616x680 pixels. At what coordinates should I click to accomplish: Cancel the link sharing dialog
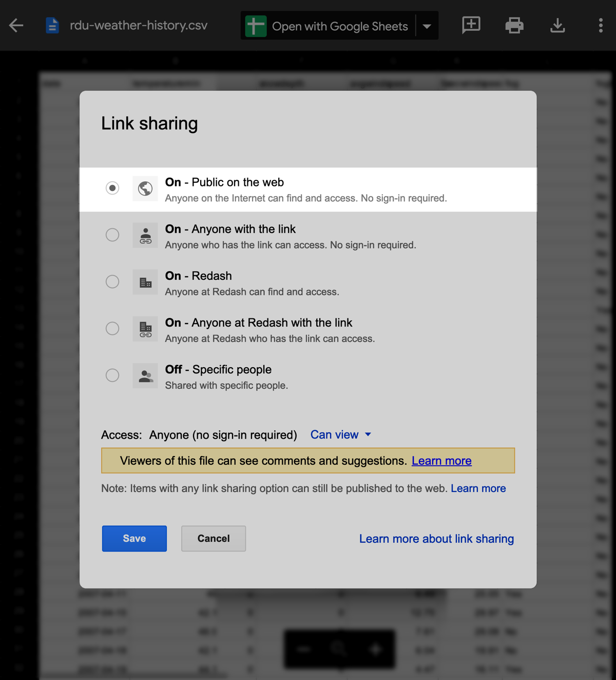click(x=213, y=538)
